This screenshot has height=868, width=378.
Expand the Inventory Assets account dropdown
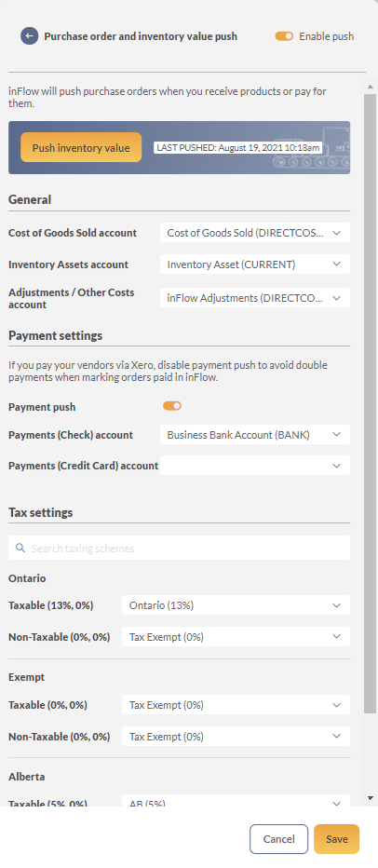coord(255,264)
